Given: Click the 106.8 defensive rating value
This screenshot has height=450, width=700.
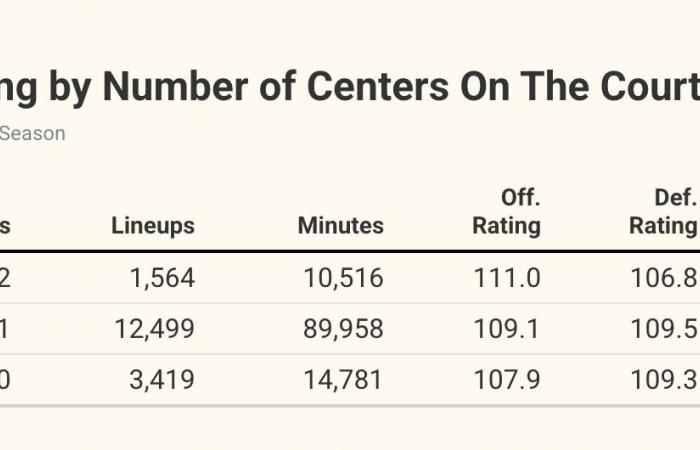Looking at the screenshot, I should 664,278.
